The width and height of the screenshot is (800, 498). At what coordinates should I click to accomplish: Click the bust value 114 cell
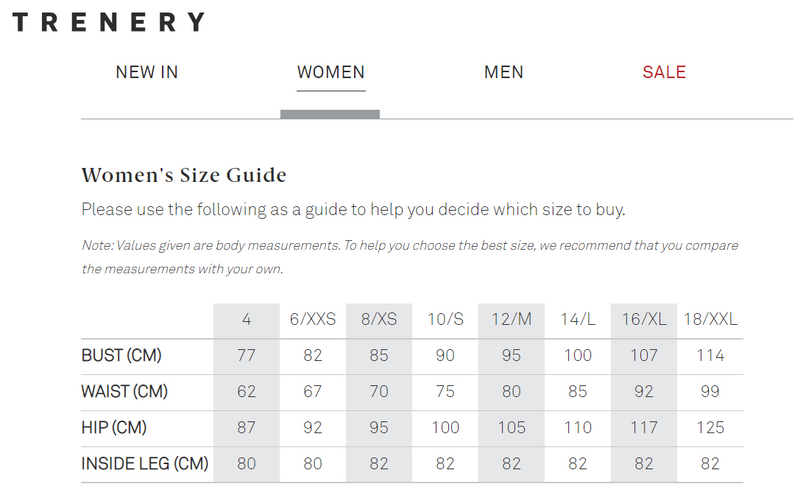(x=710, y=356)
